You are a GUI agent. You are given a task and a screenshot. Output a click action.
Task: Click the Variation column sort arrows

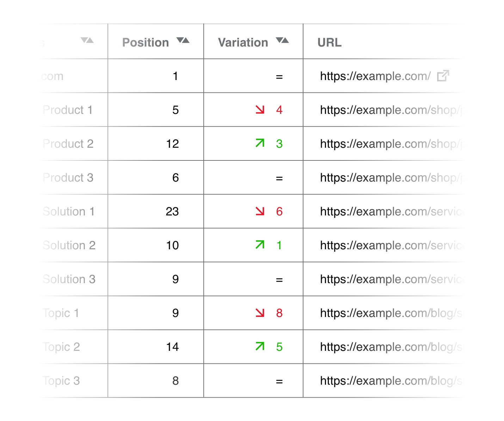click(x=282, y=40)
